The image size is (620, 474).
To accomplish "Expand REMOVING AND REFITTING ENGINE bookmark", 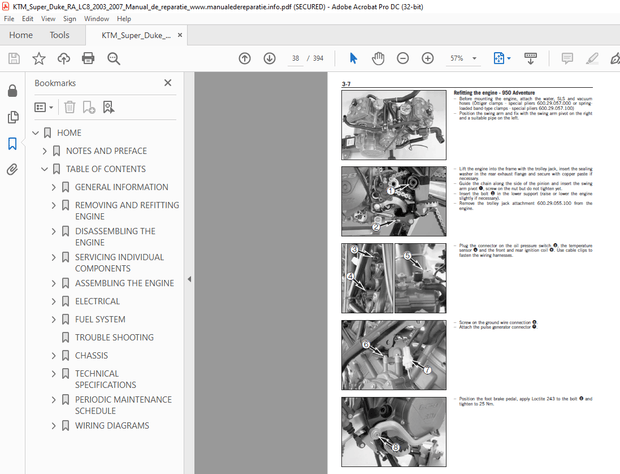I will pos(54,206).
